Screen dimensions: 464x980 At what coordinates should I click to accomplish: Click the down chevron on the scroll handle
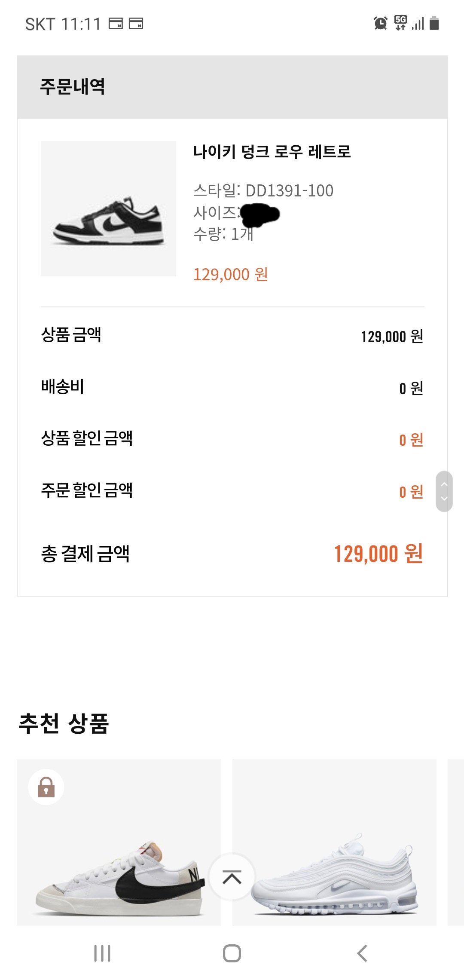pyautogui.click(x=444, y=499)
